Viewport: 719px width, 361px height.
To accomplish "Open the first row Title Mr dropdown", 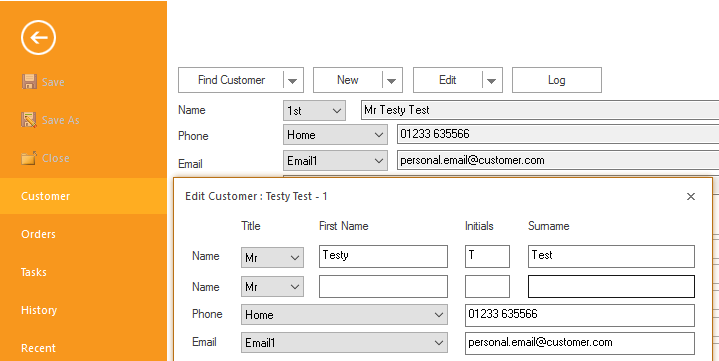I will [x=272, y=257].
